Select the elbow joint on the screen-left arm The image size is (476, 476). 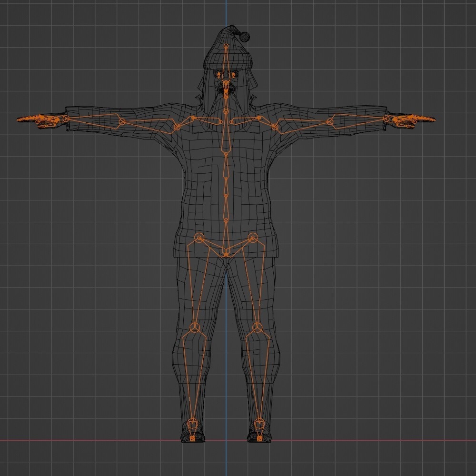pos(122,122)
